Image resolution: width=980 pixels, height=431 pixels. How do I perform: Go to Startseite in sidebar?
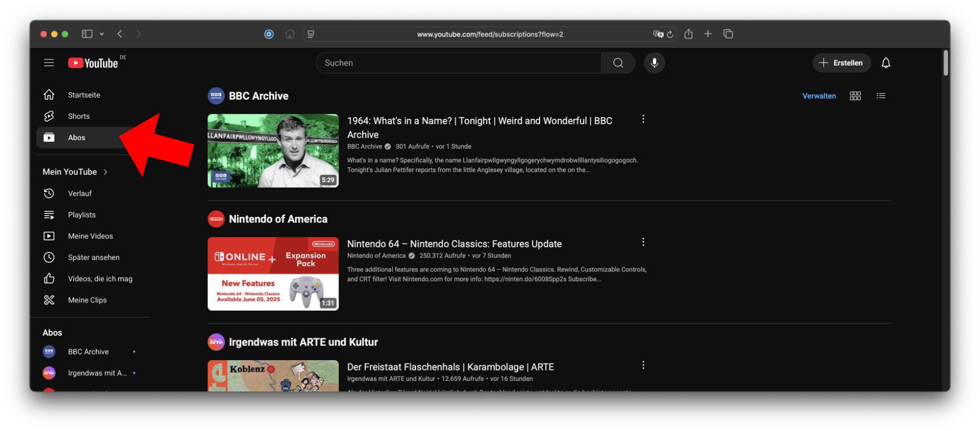click(83, 95)
